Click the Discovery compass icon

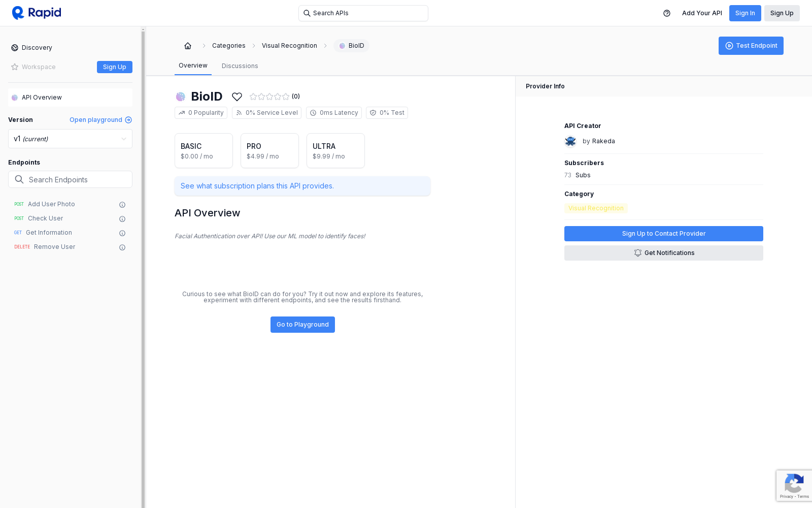coord(15,48)
